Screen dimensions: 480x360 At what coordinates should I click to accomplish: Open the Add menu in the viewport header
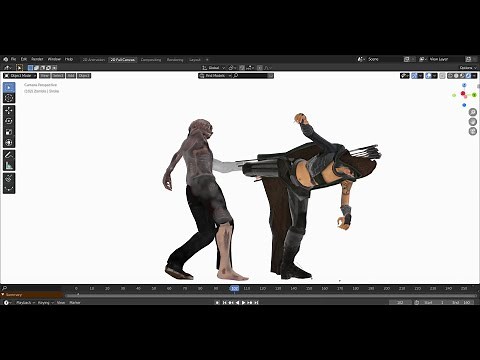[71, 76]
